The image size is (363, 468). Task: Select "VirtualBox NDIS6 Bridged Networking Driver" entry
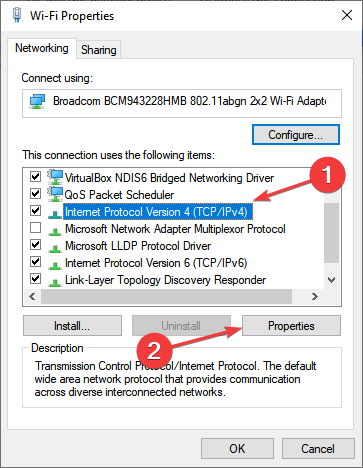(169, 178)
